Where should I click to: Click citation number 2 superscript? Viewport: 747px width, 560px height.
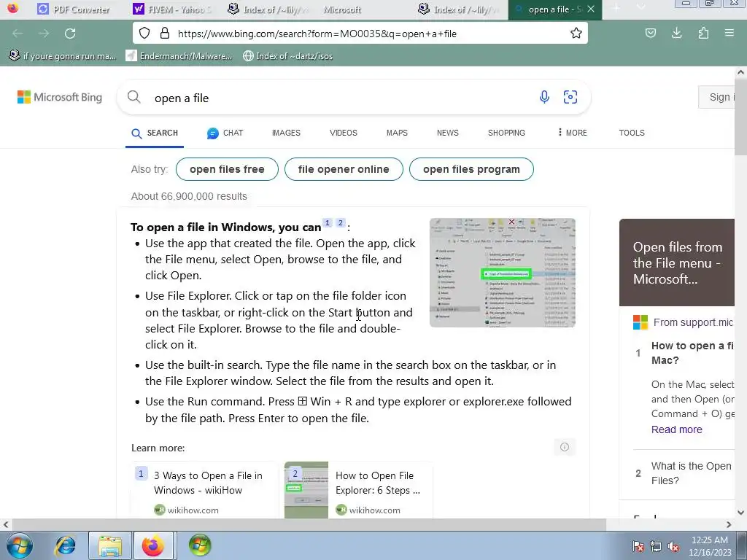pos(340,223)
